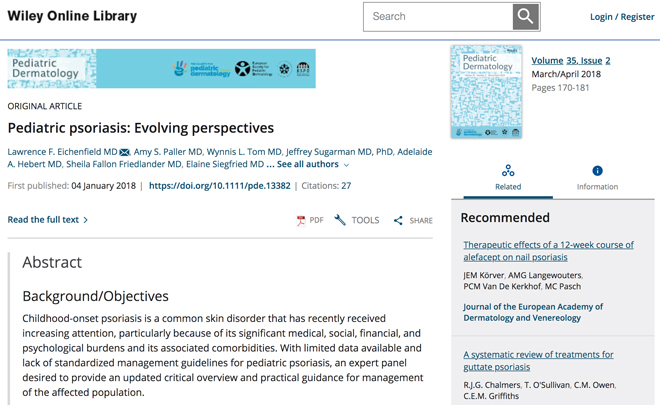The image size is (660, 405).
Task: Open alefacept on nail psoriasis article
Action: tap(548, 251)
